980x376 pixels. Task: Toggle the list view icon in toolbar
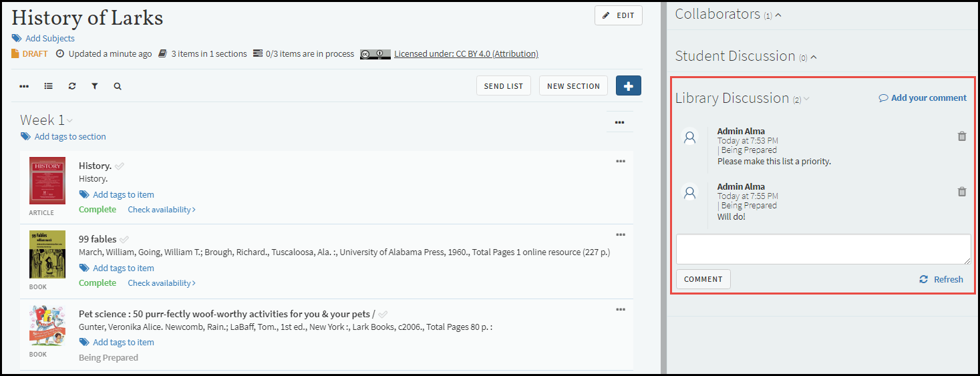tap(49, 86)
